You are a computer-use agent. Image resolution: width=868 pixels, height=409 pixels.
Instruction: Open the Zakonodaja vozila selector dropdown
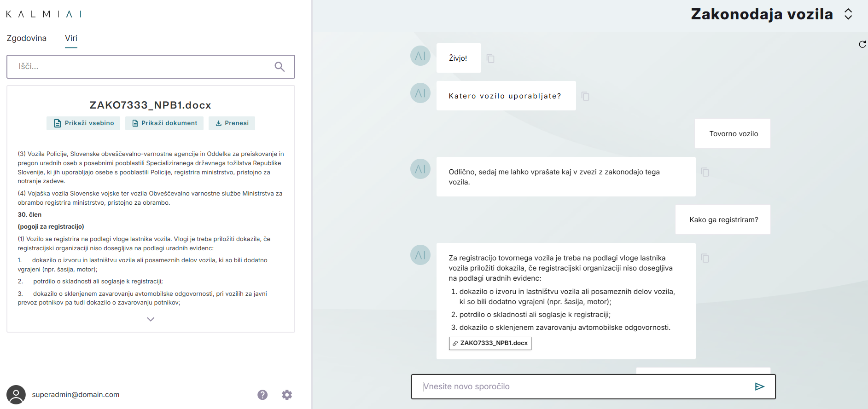pyautogui.click(x=848, y=14)
